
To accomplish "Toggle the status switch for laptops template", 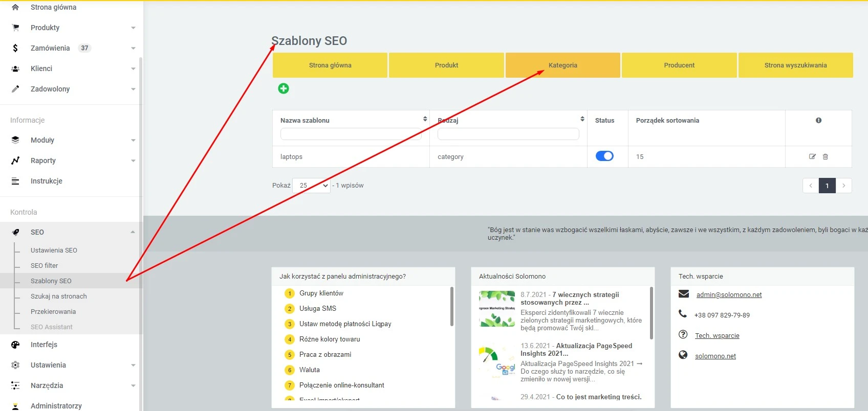I will pyautogui.click(x=604, y=156).
